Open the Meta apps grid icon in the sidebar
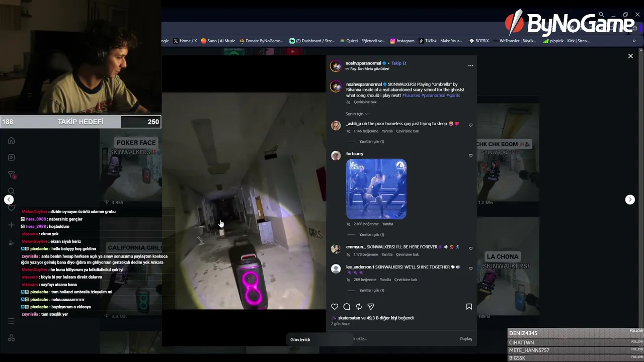The image size is (644, 362). (x=11, y=338)
